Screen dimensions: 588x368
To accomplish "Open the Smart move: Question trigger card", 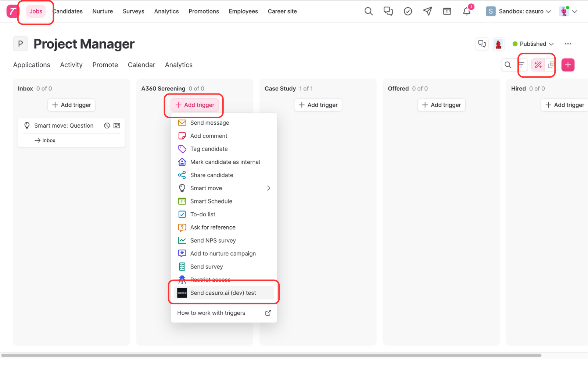I will [x=71, y=133].
